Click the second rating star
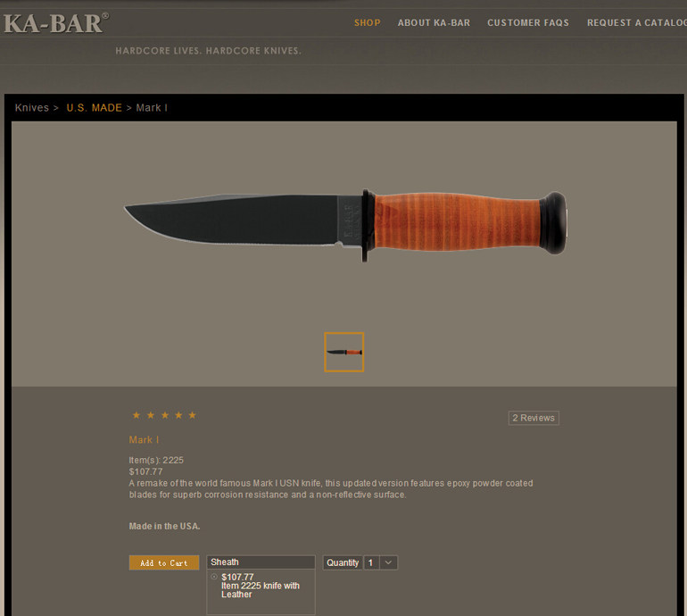The image size is (687, 616). (x=151, y=415)
